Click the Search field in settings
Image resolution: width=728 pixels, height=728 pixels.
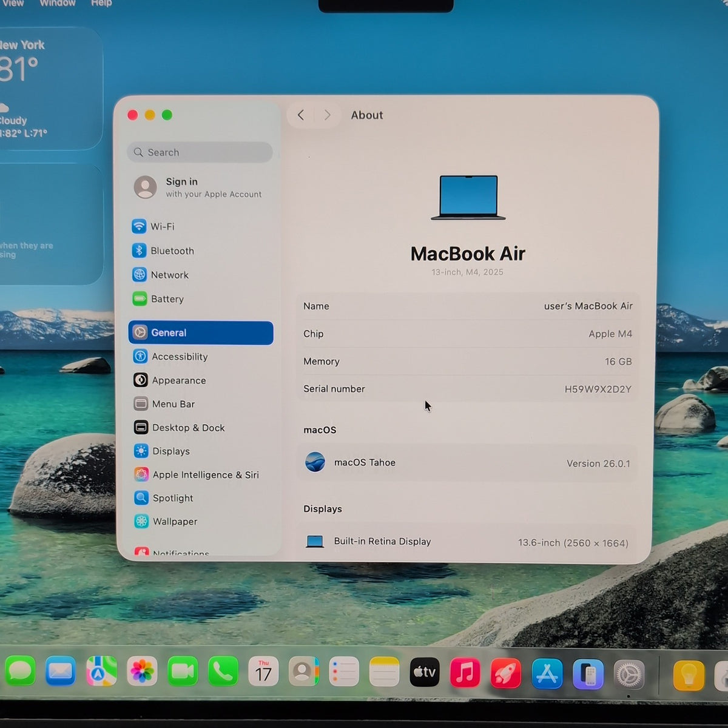click(x=200, y=152)
